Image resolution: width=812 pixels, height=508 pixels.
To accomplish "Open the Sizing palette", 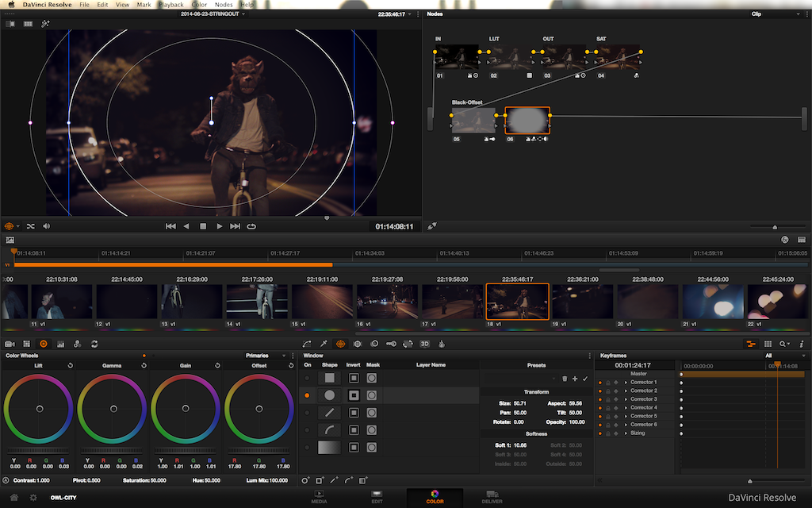I will click(x=408, y=344).
